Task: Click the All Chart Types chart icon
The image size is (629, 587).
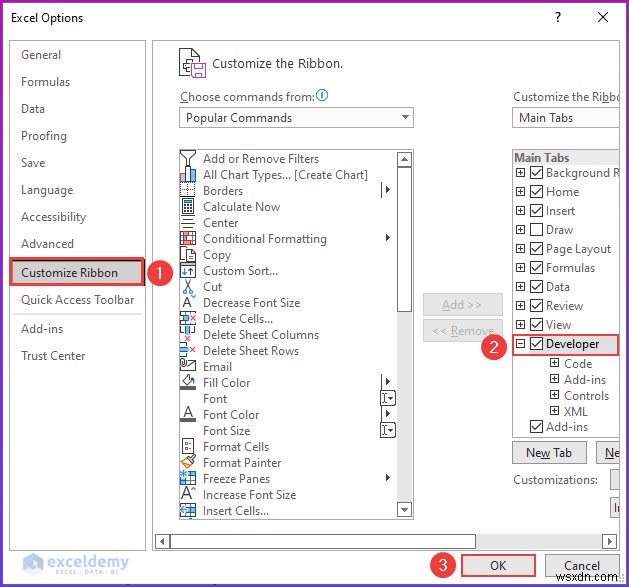Action: point(188,175)
